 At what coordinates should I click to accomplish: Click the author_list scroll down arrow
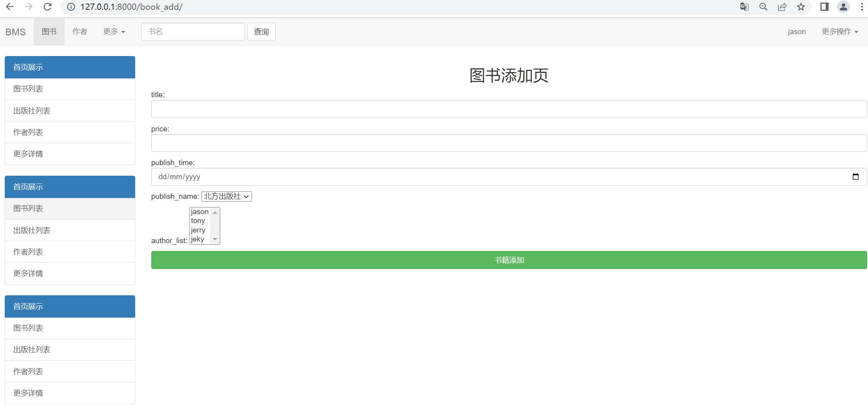click(215, 239)
